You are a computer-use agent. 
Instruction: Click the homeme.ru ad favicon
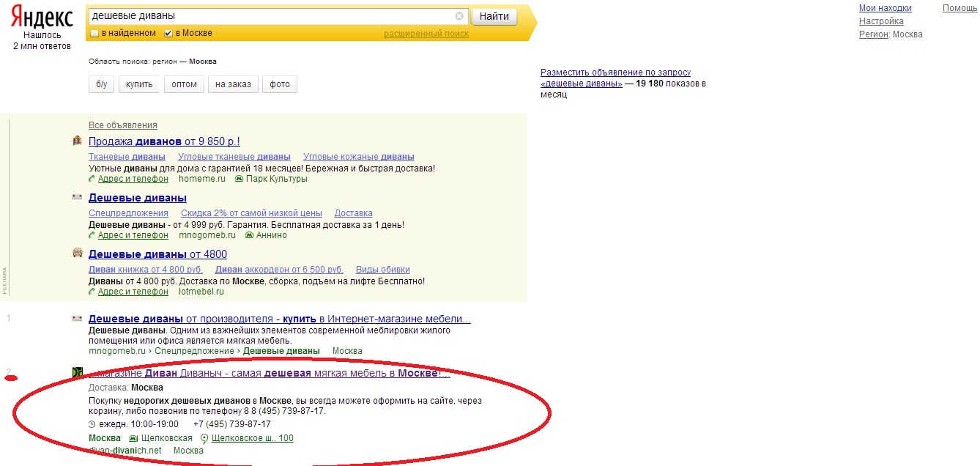(78, 141)
